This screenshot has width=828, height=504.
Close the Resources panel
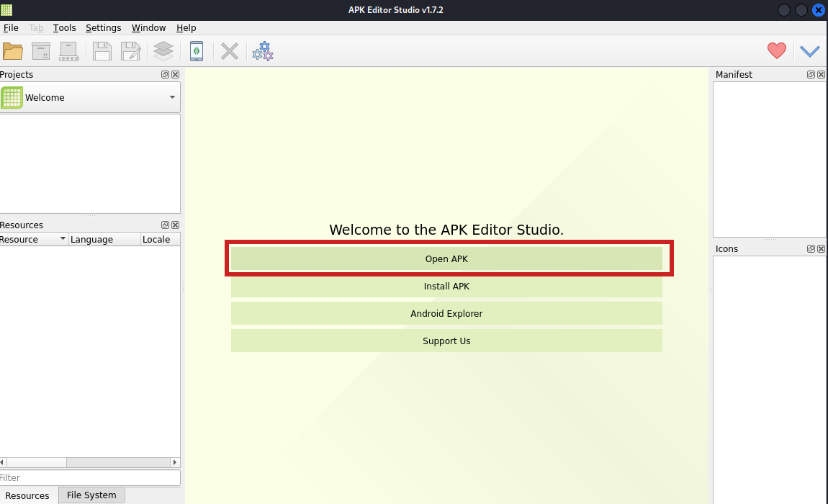tap(175, 225)
